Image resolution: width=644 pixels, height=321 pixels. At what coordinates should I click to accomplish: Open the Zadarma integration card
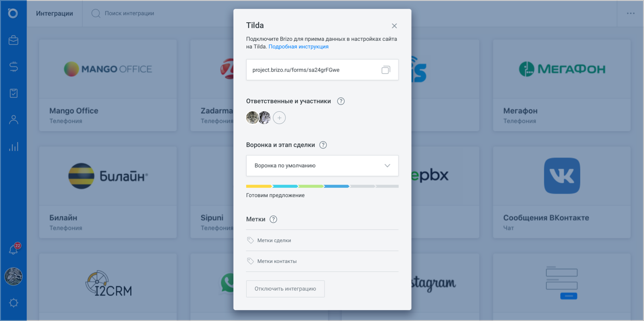pyautogui.click(x=212, y=85)
